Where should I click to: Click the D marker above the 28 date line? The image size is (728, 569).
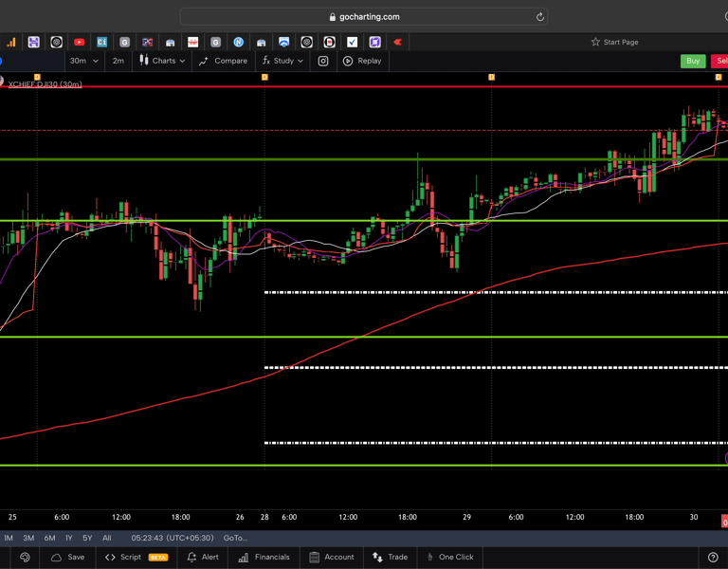click(x=264, y=77)
